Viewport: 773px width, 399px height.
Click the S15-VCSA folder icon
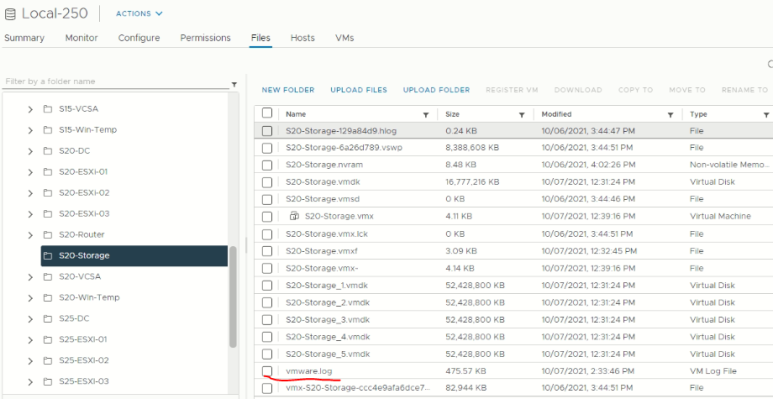(x=47, y=109)
